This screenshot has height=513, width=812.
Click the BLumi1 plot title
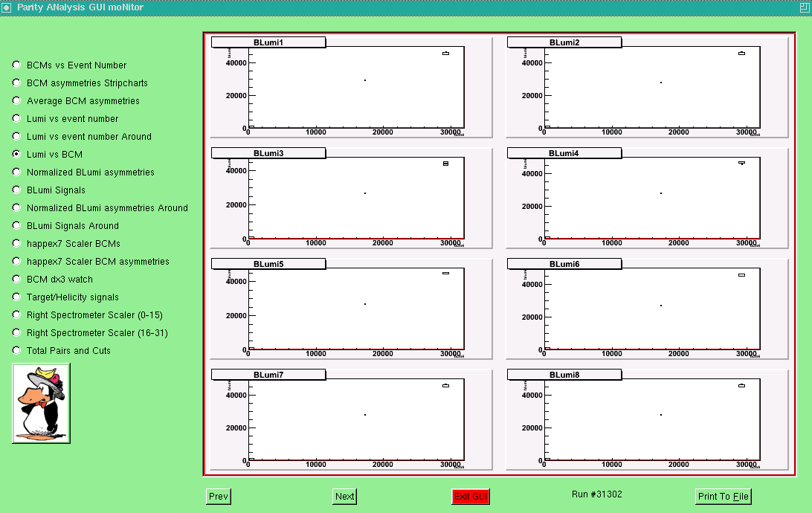coord(268,42)
